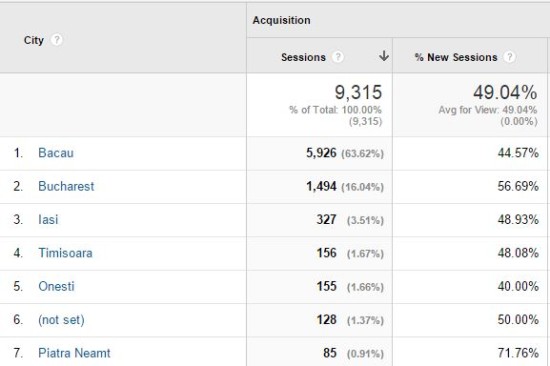Sort by the Sessions column header
Viewport: 550px width, 366px height.
point(303,57)
